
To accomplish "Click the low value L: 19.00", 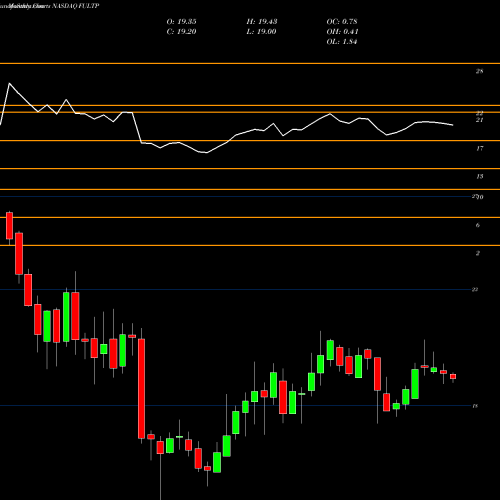I will point(261,32).
